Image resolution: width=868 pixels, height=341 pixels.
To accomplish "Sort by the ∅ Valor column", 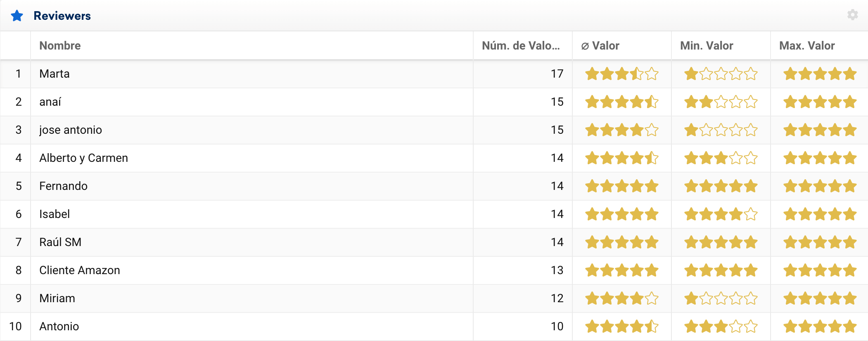I will pos(600,45).
